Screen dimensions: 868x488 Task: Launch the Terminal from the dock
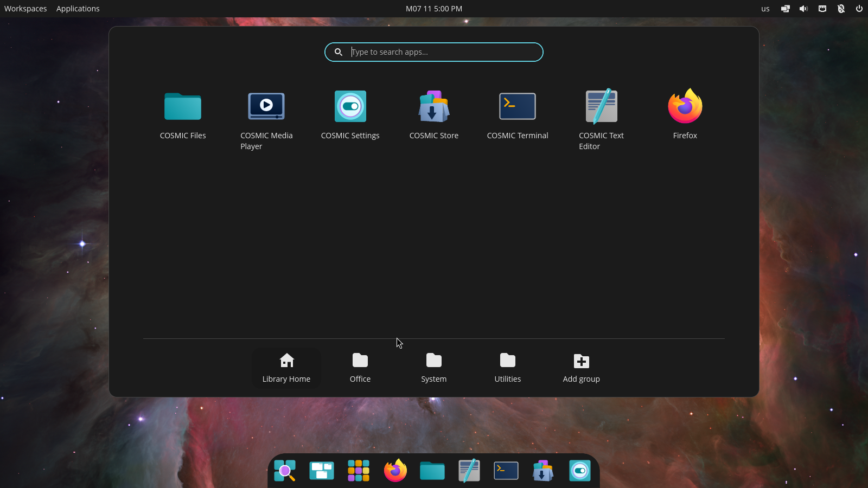tap(506, 471)
